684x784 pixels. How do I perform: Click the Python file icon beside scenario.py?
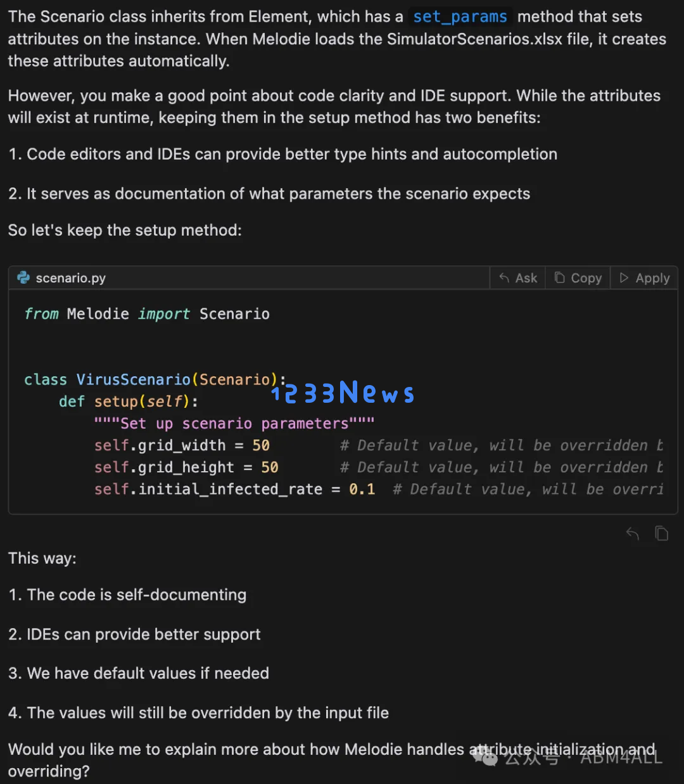[x=23, y=277]
